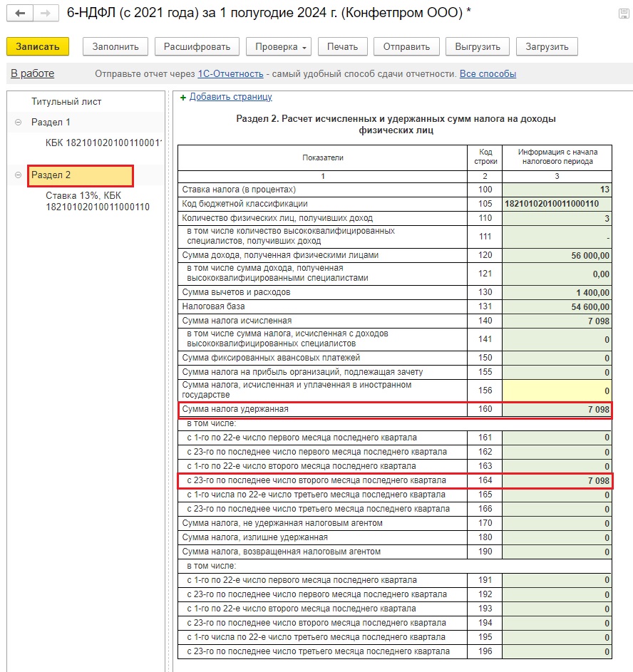This screenshot has width=633, height=672.
Task: Select the value field for line 190
Action: [557, 552]
